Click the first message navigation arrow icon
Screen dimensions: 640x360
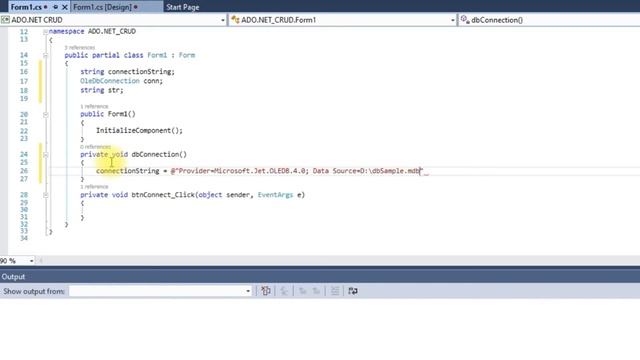coord(302,291)
